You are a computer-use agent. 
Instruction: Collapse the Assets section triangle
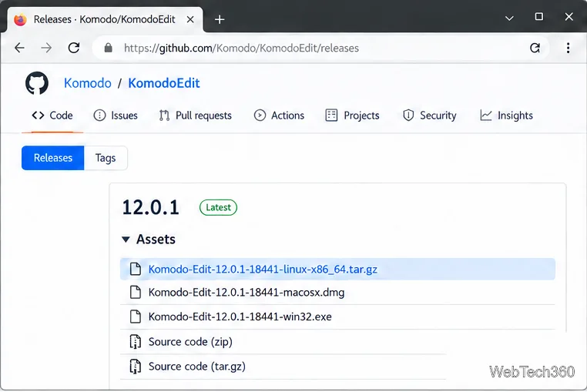point(126,240)
